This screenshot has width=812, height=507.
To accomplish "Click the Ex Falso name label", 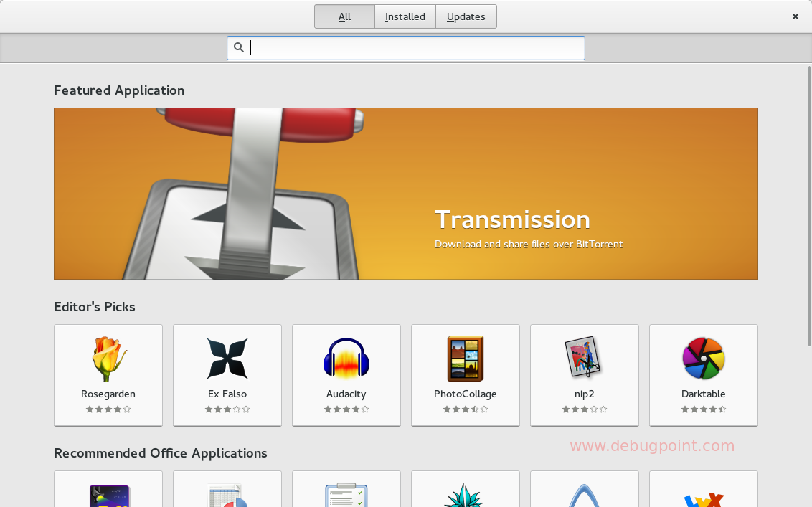I will pyautogui.click(x=227, y=394).
